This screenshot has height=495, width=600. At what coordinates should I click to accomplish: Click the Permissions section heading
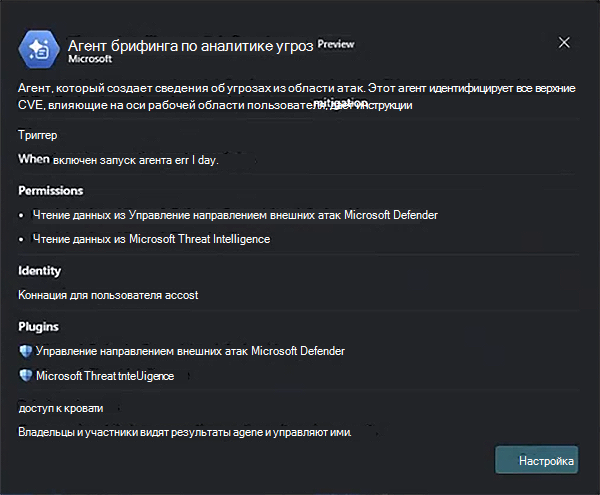51,190
